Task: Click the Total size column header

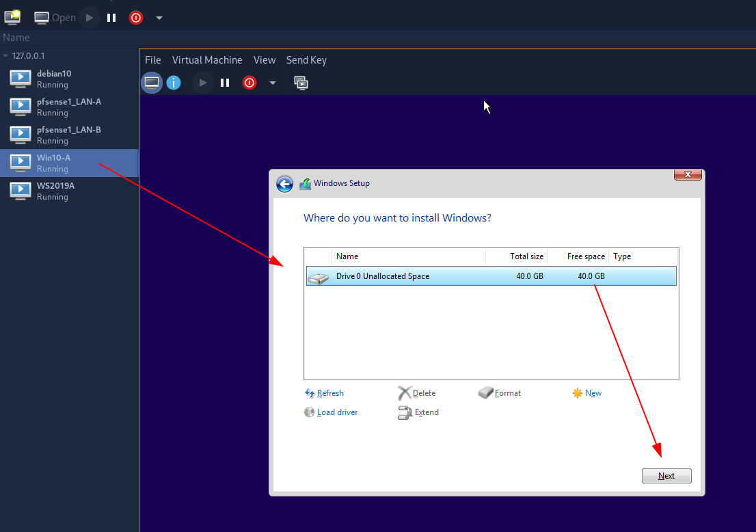Action: [x=516, y=256]
